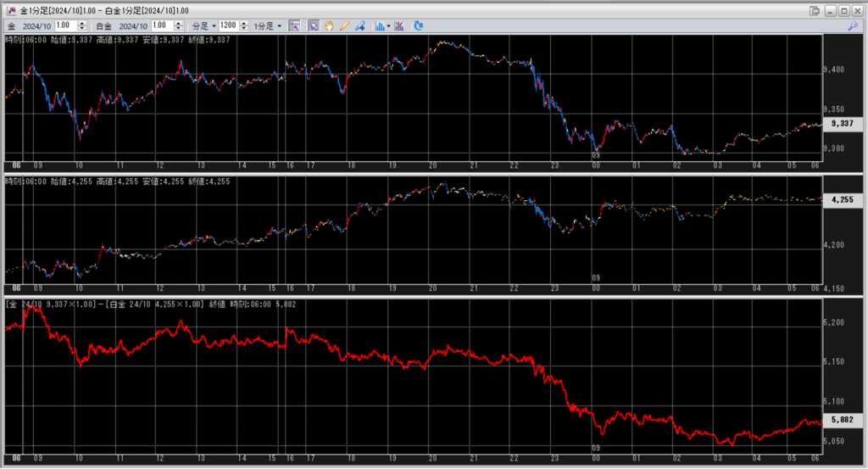Activate the hand pan tool
This screenshot has width=868, height=469.
[x=328, y=26]
